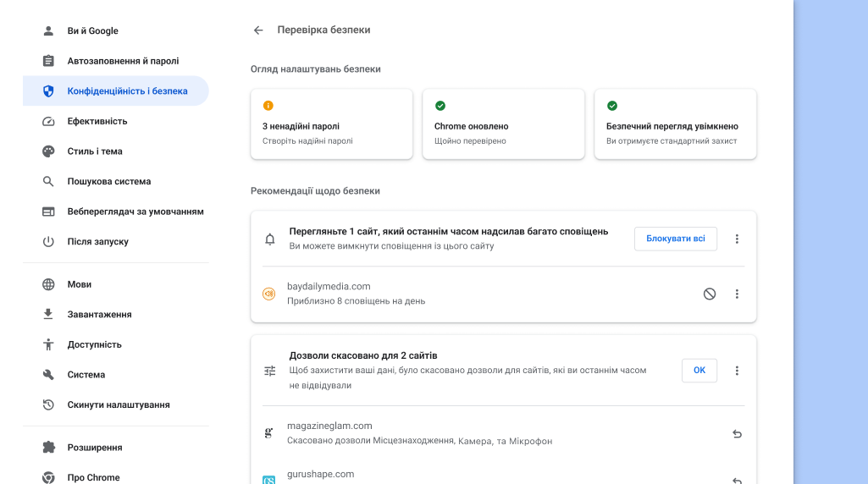Open the Безпечний перегляд увімкнено card
The image size is (868, 484).
(x=676, y=124)
